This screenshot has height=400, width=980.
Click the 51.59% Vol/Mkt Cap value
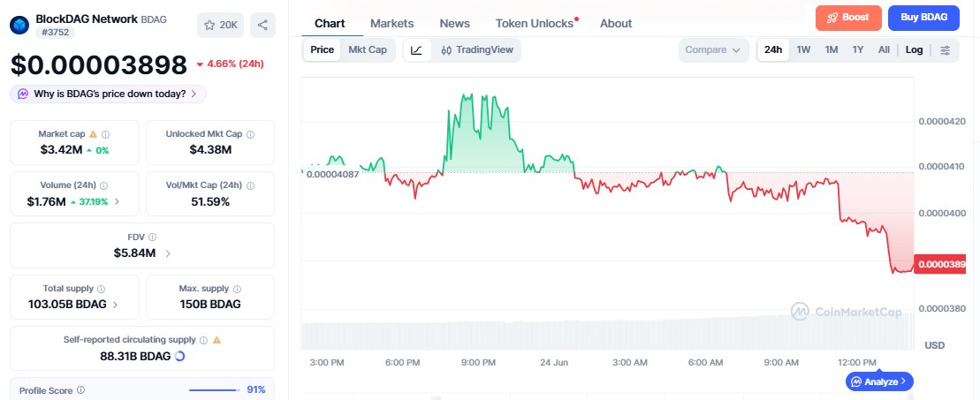[x=210, y=201]
